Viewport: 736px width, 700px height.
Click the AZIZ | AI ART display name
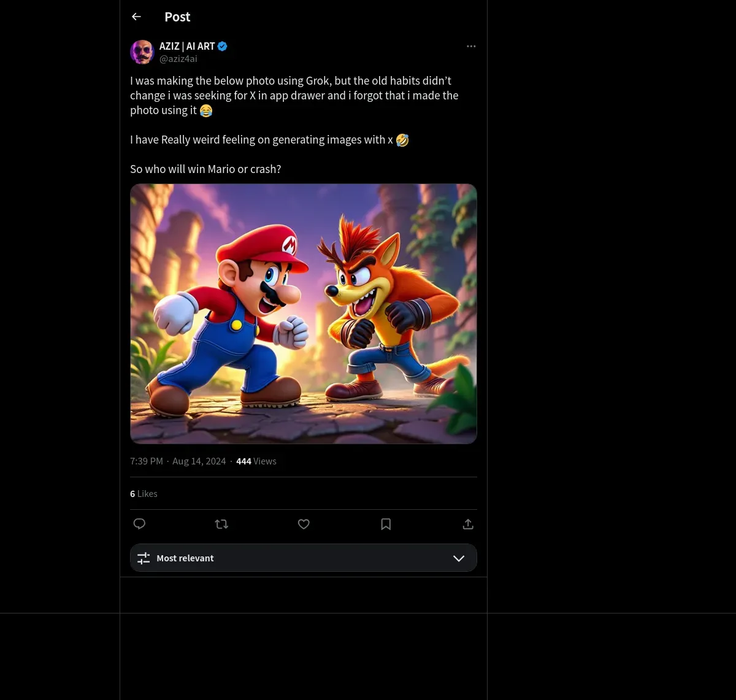click(187, 46)
